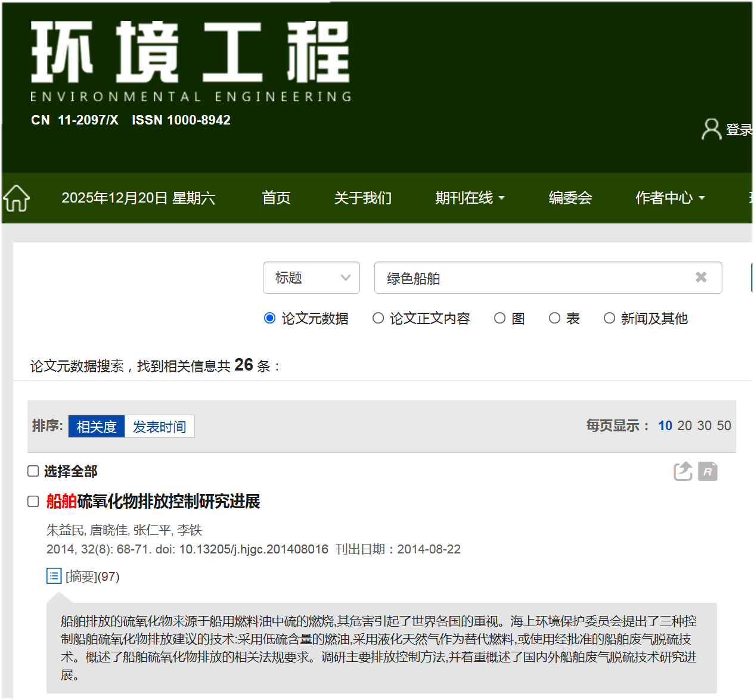754x700 pixels.
Task: Open 关于我们 page
Action: point(363,198)
